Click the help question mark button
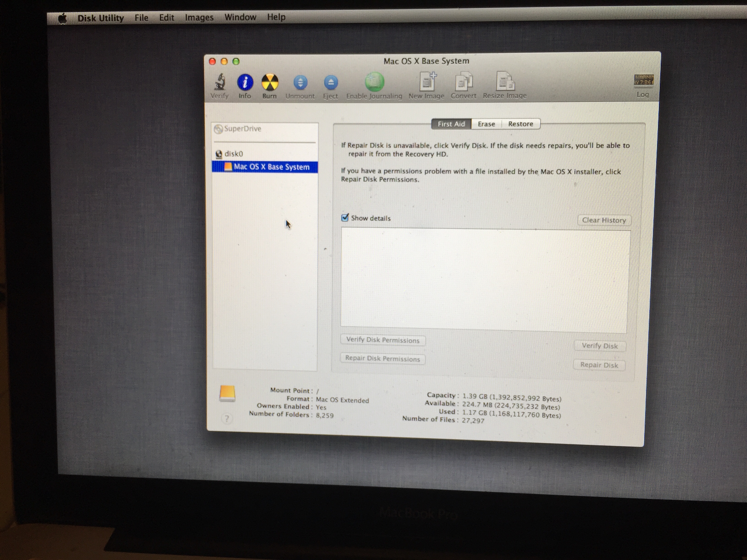The height and width of the screenshot is (560, 747). (x=227, y=419)
